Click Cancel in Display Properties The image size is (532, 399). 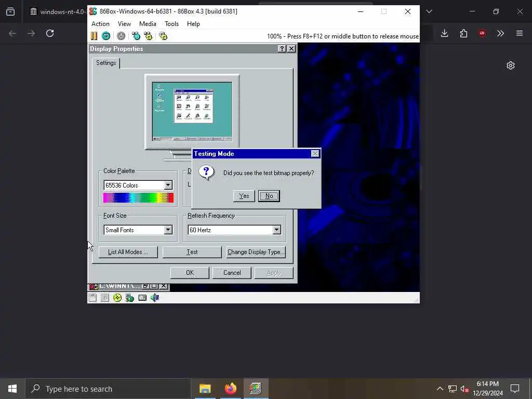(x=232, y=273)
